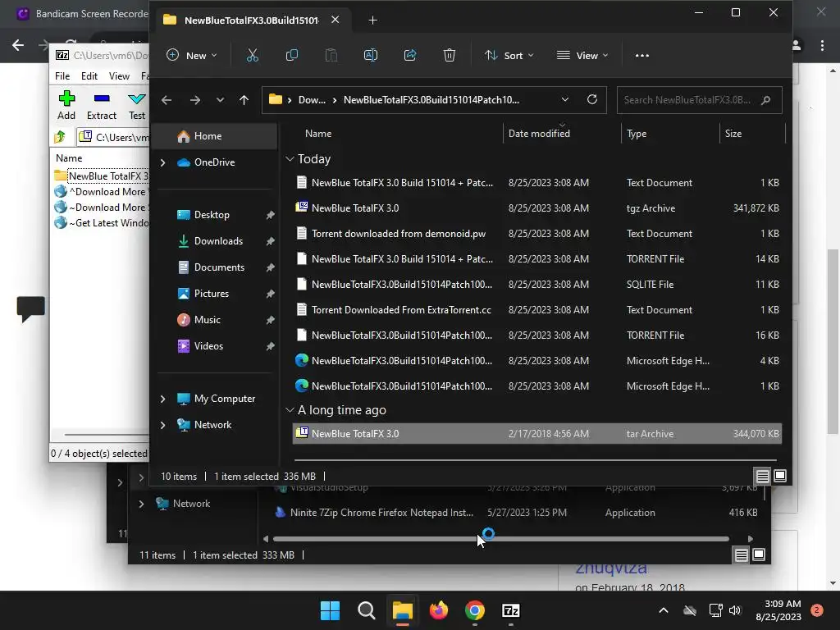Collapse the Today group
Screen dimensions: 840x630
pyautogui.click(x=290, y=159)
